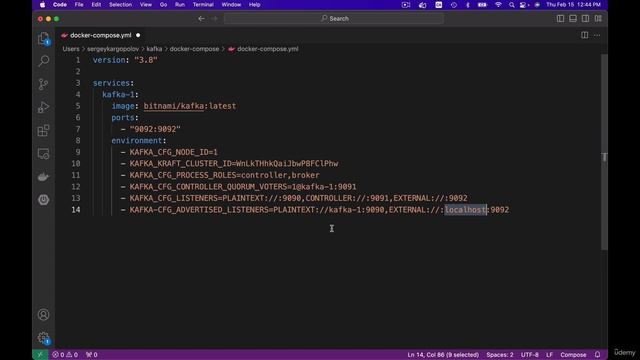Open the Manage gear menu
This screenshot has height=360, width=640.
(43, 338)
